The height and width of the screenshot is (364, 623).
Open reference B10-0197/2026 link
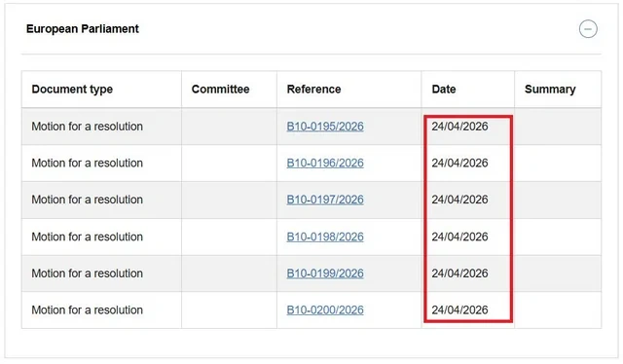[325, 200]
